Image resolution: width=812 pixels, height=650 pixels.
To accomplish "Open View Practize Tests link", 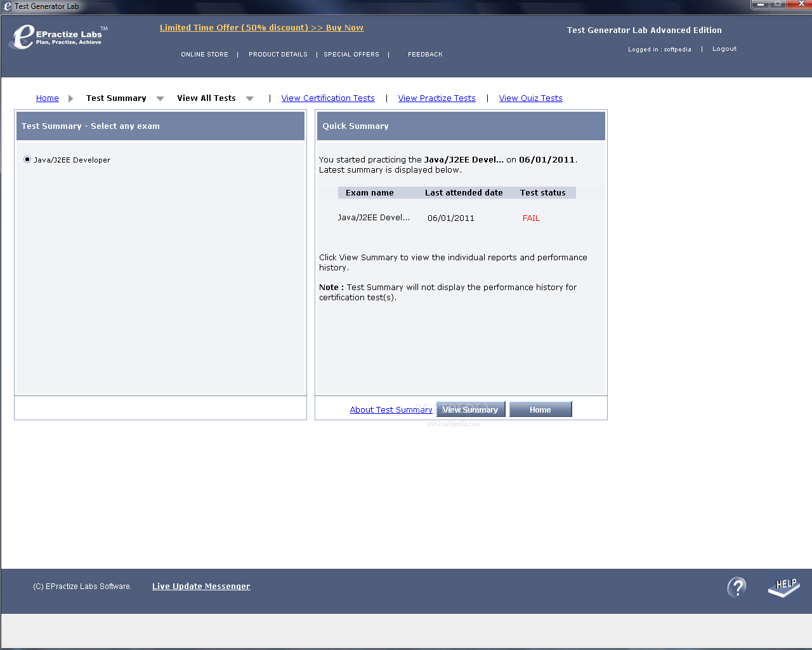I will tap(436, 98).
